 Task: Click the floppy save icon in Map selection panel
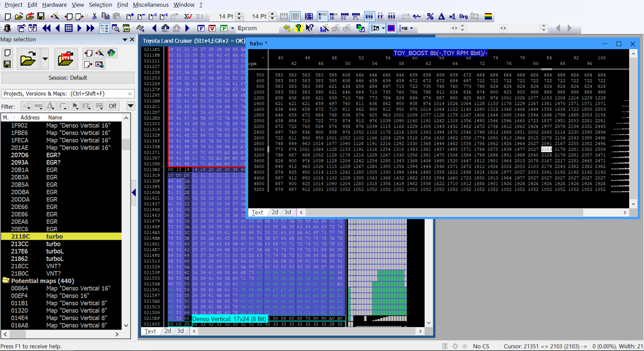(7, 64)
